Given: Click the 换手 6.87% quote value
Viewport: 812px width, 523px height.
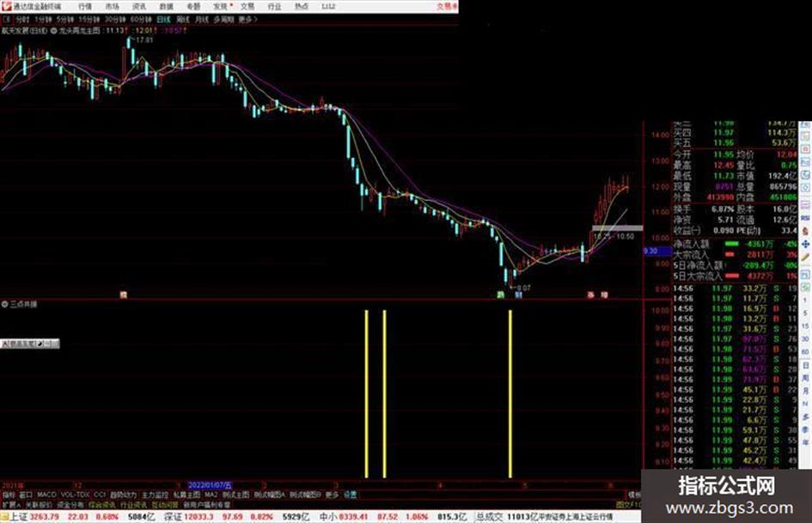Looking at the screenshot, I should click(723, 209).
